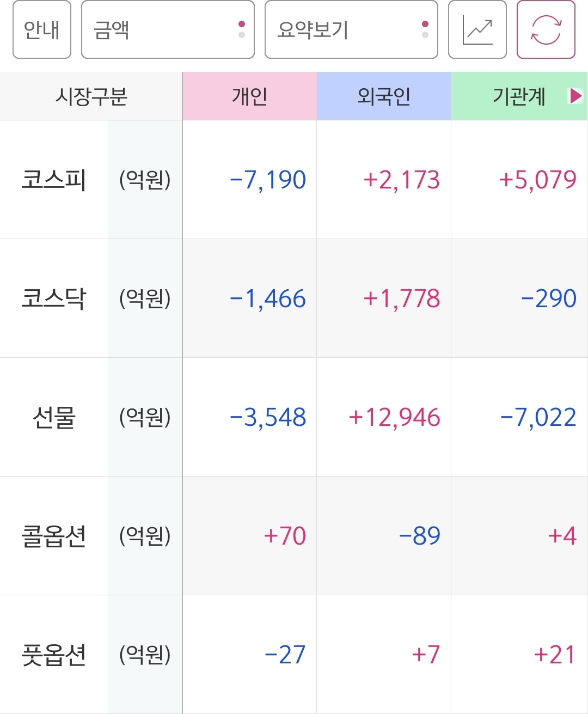Screen dimensions: 588x714
Task: Toggle the dots indicator on 요약보기 selector
Action: point(425,29)
